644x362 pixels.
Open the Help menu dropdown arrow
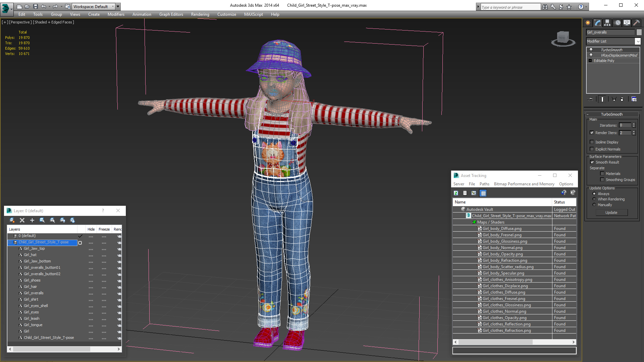586,7
